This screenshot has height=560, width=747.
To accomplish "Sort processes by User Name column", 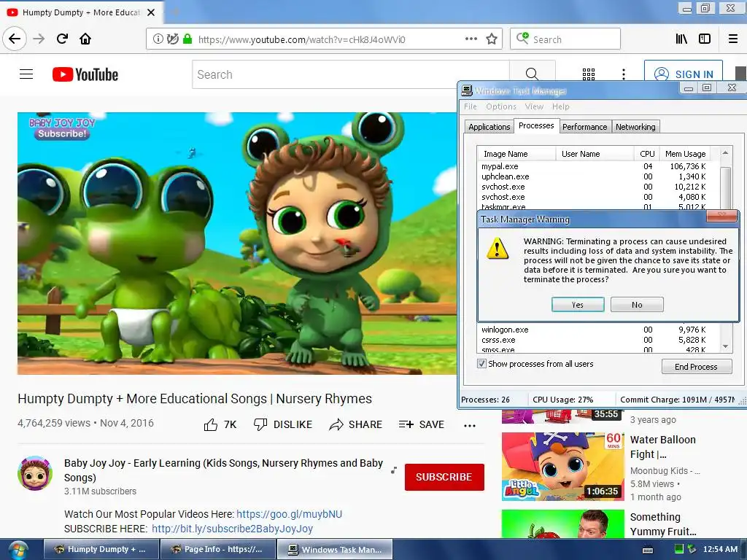I will [595, 154].
